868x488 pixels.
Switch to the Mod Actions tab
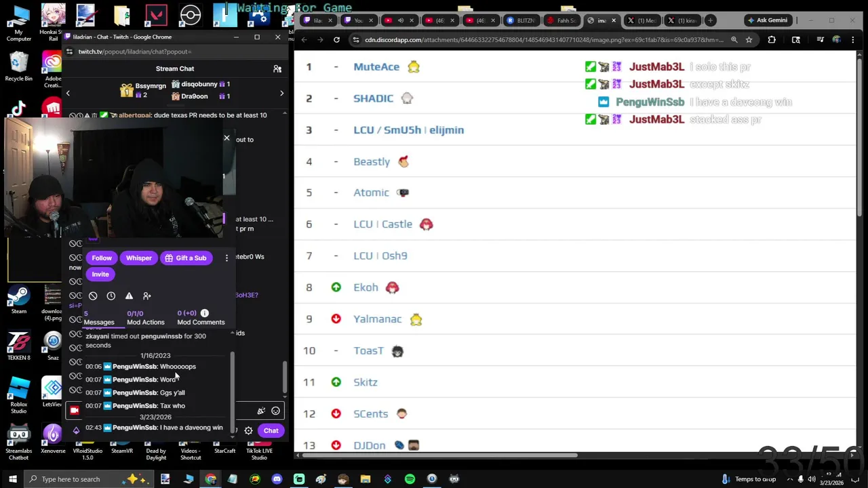click(146, 318)
